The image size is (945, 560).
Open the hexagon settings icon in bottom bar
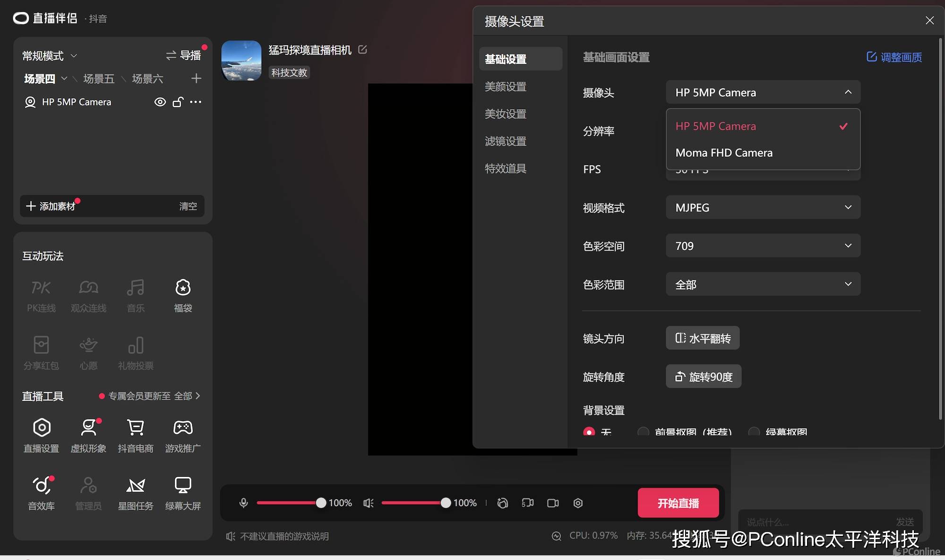tap(578, 503)
